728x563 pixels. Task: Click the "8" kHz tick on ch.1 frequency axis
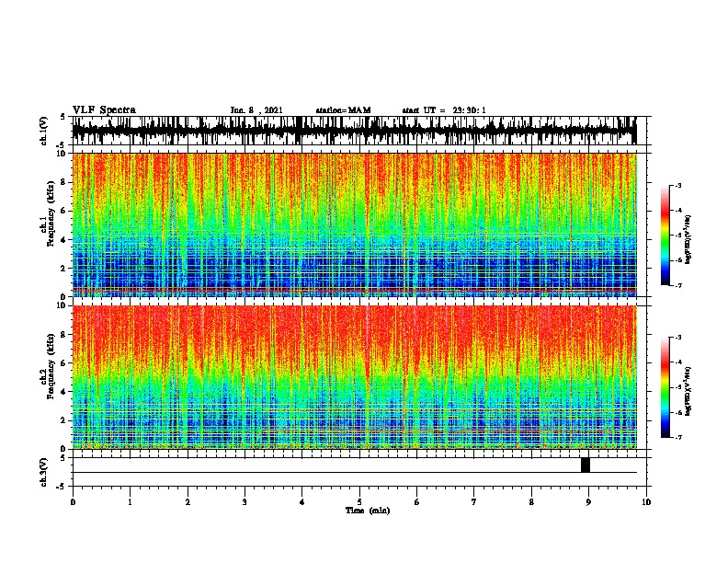tap(64, 182)
